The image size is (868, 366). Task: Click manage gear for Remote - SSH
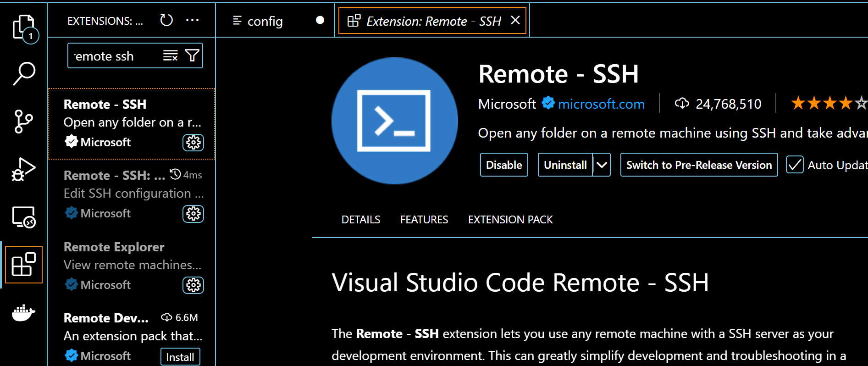[x=194, y=143]
